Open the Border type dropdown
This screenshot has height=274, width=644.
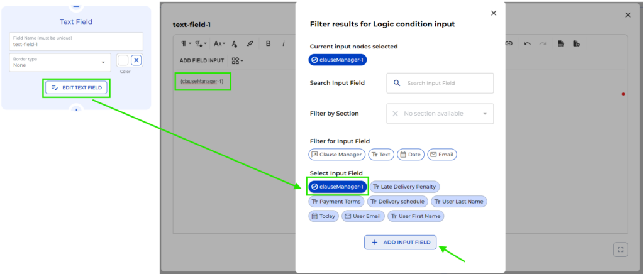(60, 62)
